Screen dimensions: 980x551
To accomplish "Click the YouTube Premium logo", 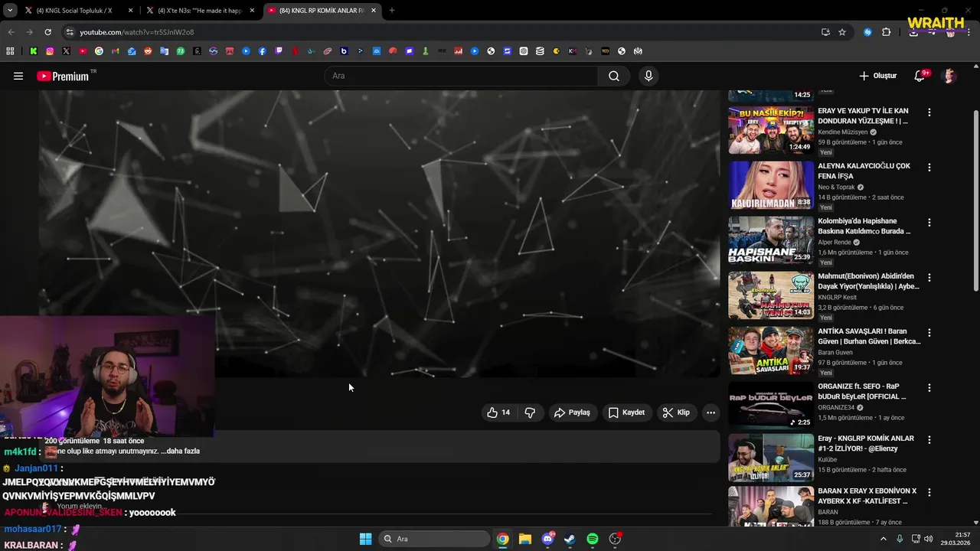I will pos(63,76).
